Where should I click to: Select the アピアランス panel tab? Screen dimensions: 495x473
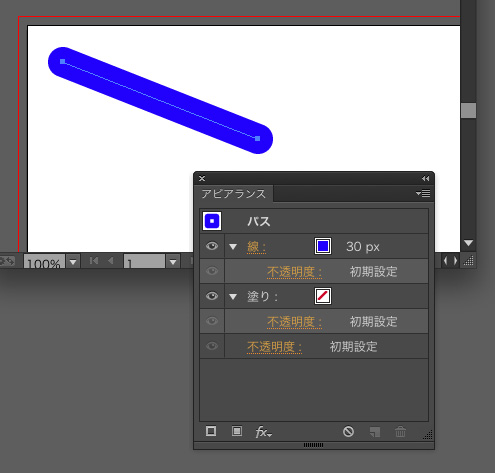coord(233,194)
